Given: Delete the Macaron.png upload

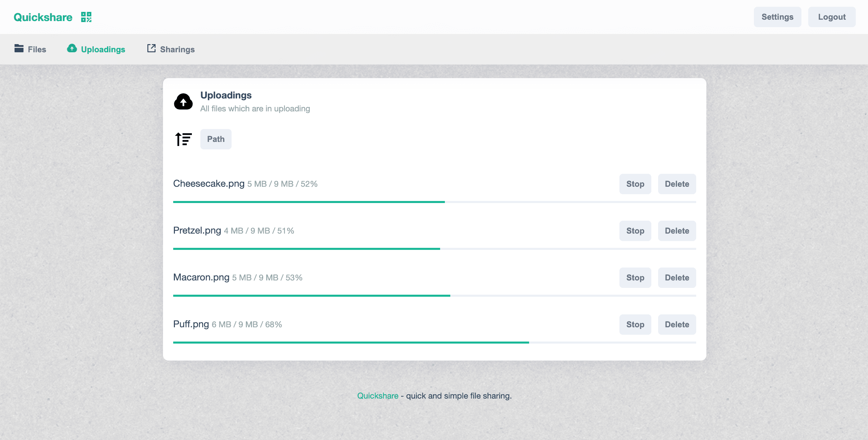Looking at the screenshot, I should coord(677,278).
